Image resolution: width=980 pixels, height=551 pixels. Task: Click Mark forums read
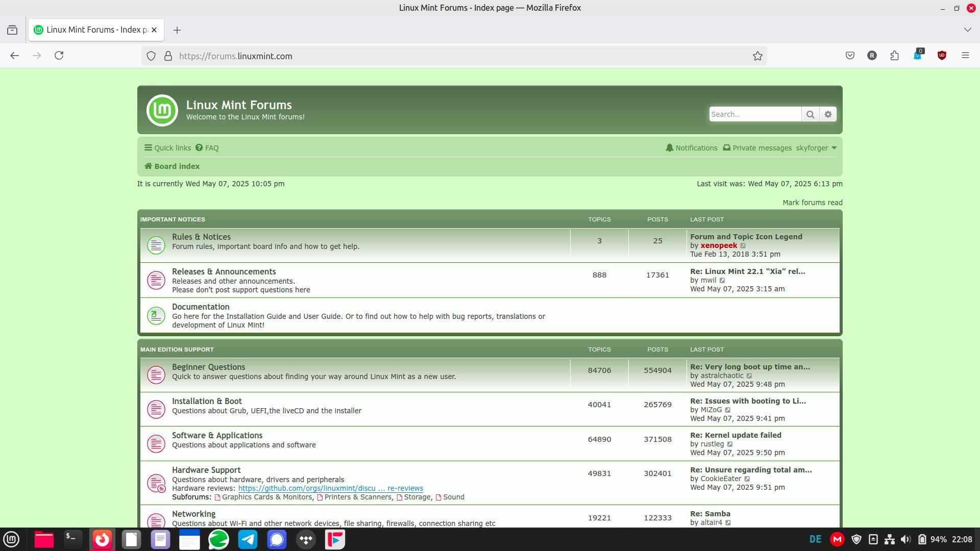pos(813,203)
